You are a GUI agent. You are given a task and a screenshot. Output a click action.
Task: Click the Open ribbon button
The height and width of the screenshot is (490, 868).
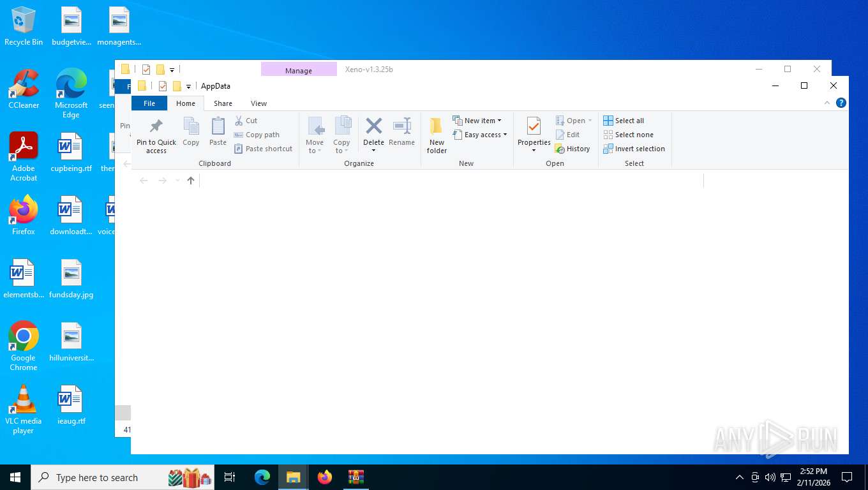[573, 121]
